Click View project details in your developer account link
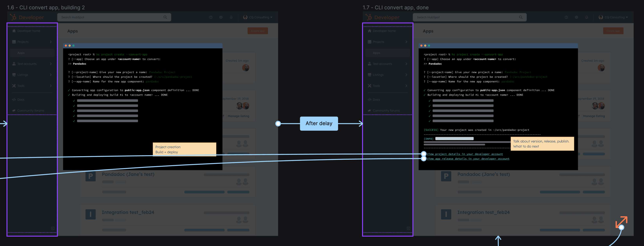Image resolution: width=644 pixels, height=246 pixels. tap(465, 154)
